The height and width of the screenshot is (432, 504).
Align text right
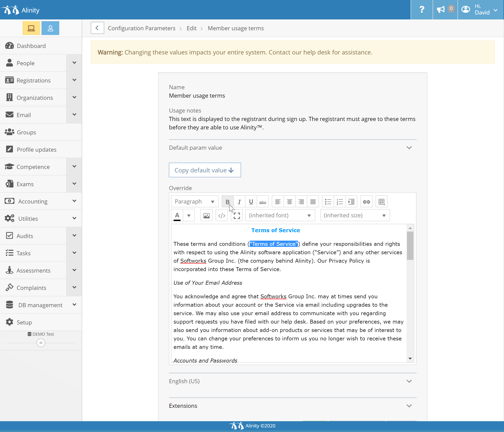301,202
